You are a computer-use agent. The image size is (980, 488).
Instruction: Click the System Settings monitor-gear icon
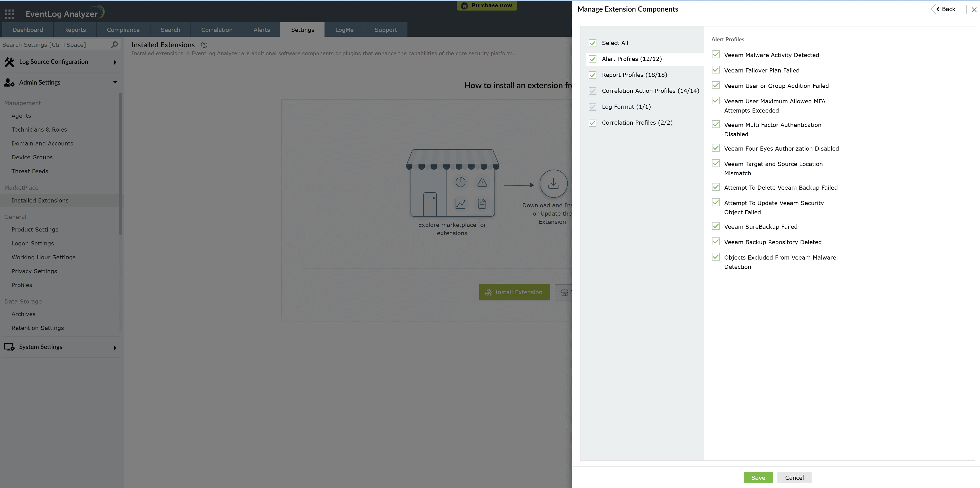click(9, 347)
